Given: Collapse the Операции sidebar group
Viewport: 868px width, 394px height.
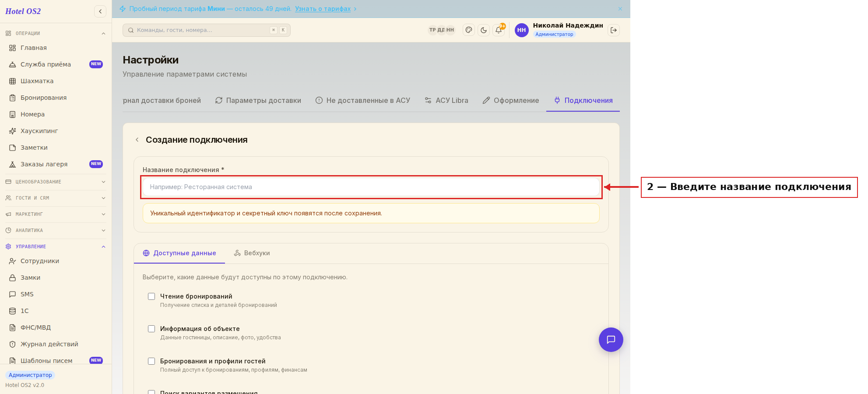Looking at the screenshot, I should [56, 33].
